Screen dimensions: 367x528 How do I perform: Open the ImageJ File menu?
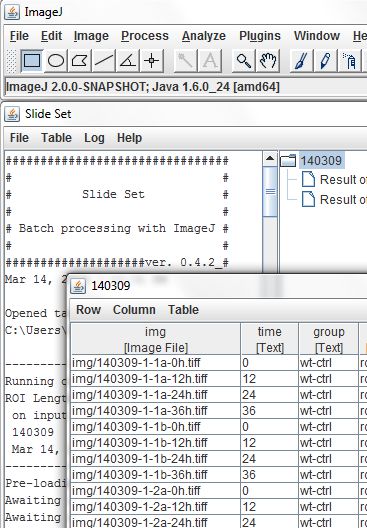(x=19, y=36)
